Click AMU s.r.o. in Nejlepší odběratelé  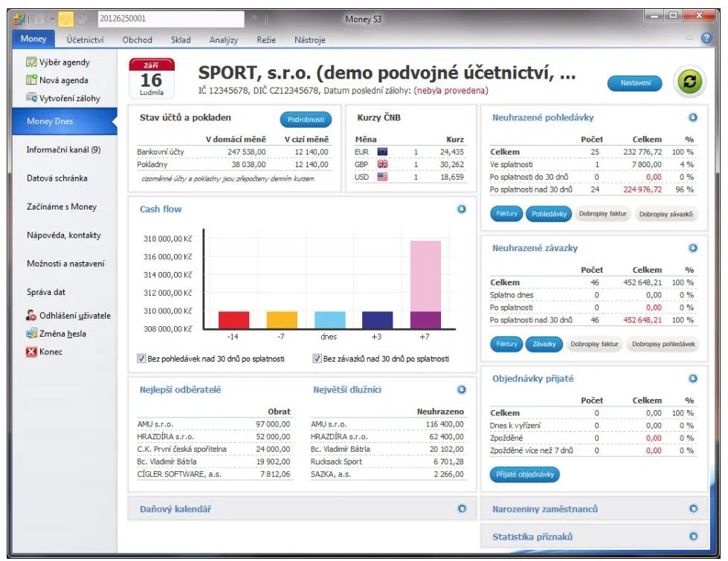tap(155, 424)
